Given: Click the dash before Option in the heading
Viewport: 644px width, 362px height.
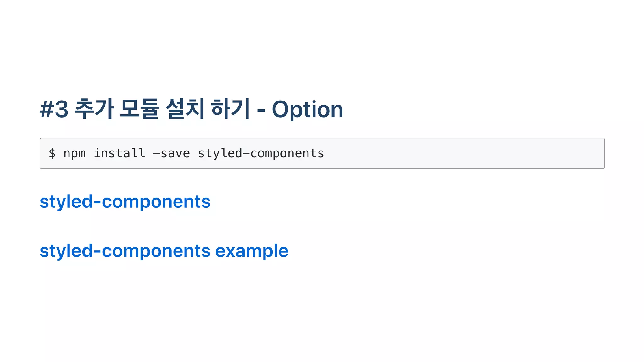Looking at the screenshot, I should pyautogui.click(x=261, y=111).
